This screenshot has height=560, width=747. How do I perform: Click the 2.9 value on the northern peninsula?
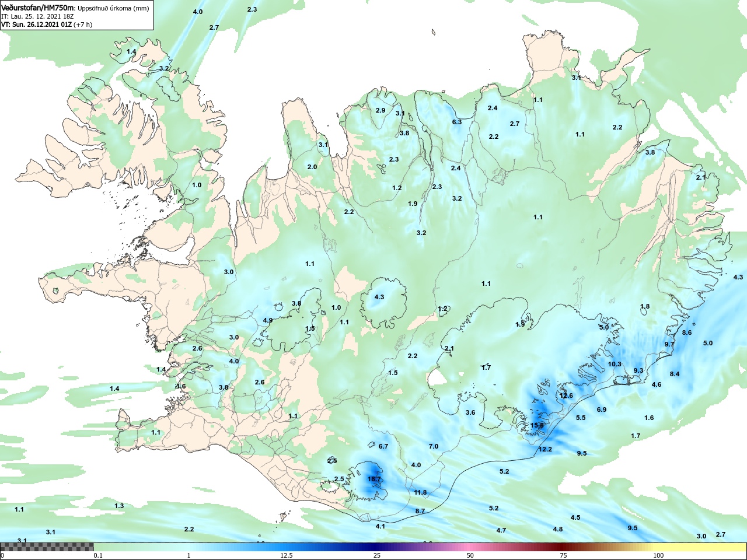click(x=381, y=111)
